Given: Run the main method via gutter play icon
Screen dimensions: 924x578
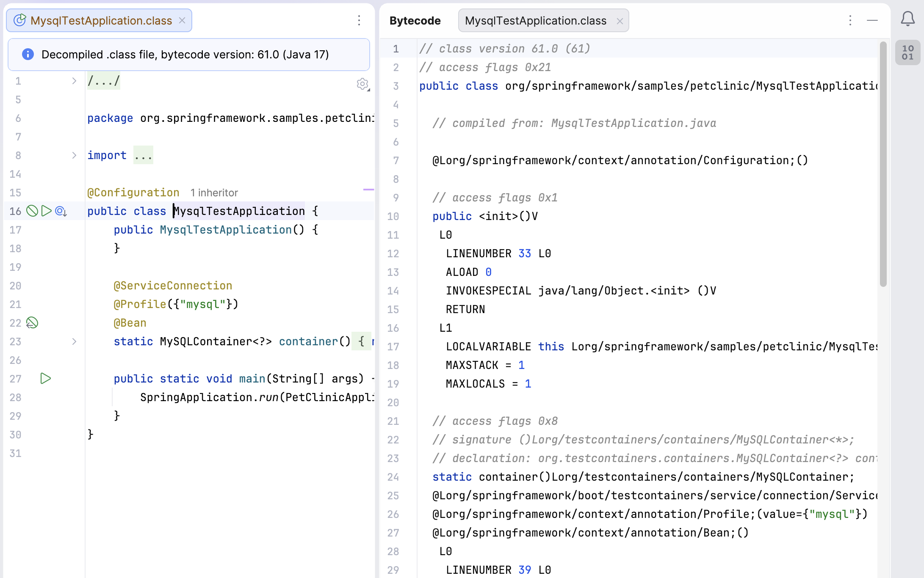Looking at the screenshot, I should coord(45,379).
